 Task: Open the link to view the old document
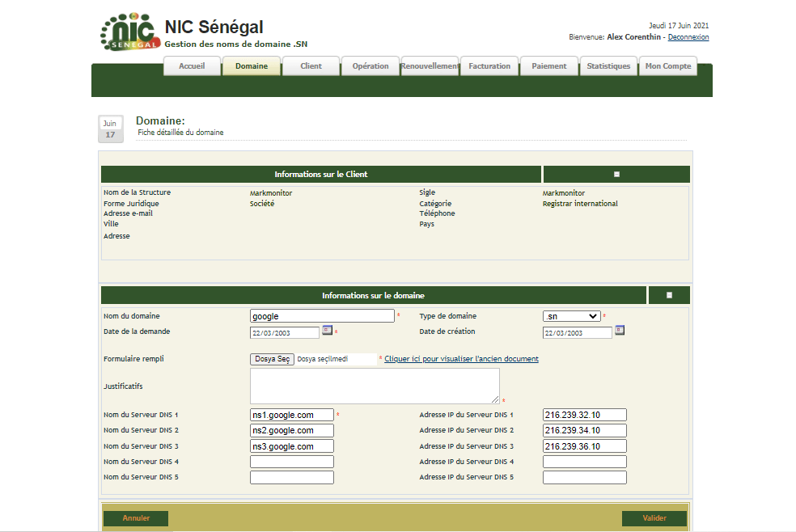(461, 359)
